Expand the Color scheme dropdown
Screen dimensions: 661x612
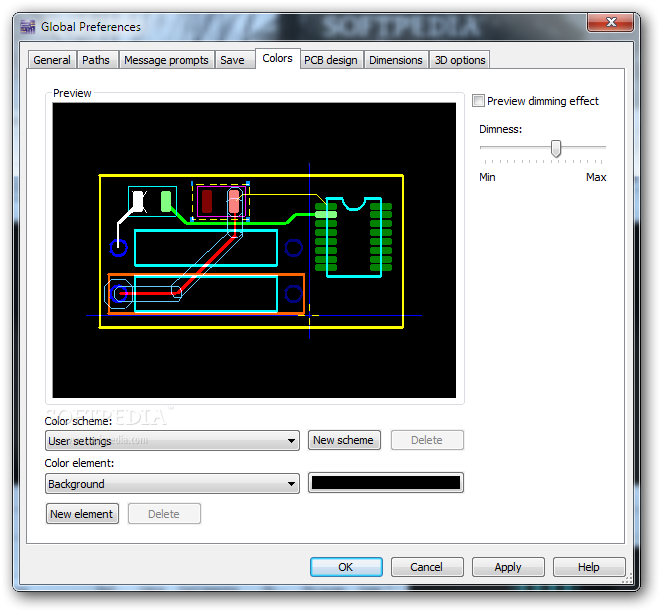(172, 440)
